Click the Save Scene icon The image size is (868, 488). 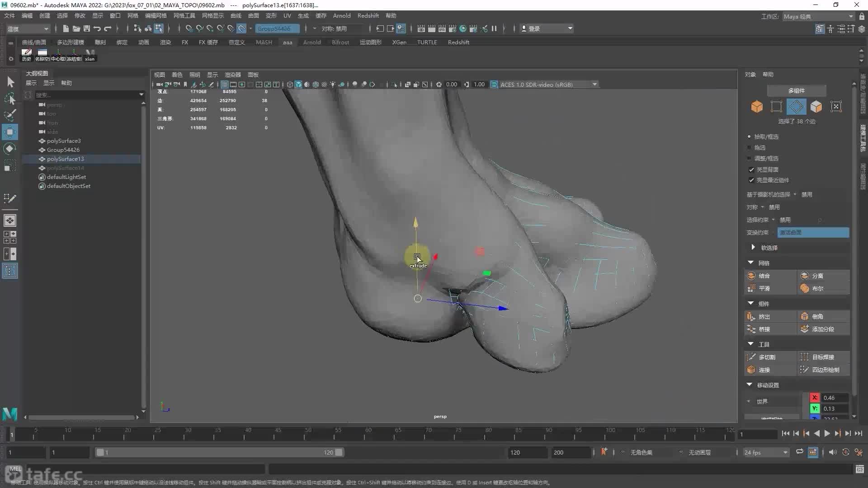(x=87, y=28)
